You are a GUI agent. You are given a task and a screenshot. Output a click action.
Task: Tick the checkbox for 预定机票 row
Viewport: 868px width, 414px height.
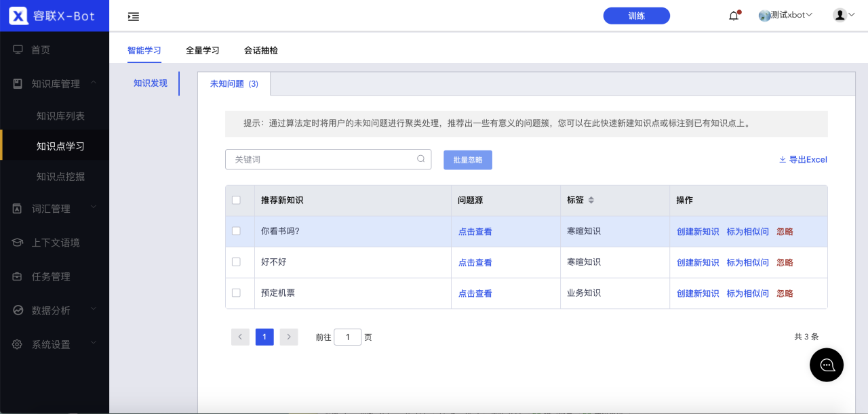tap(236, 293)
